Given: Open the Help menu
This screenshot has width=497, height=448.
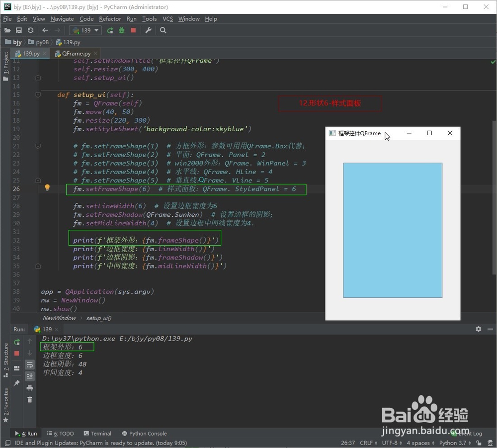Looking at the screenshot, I should tap(211, 19).
